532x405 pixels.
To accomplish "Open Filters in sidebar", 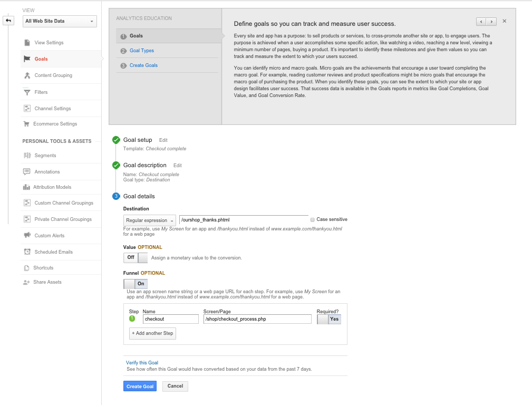I will click(x=41, y=92).
